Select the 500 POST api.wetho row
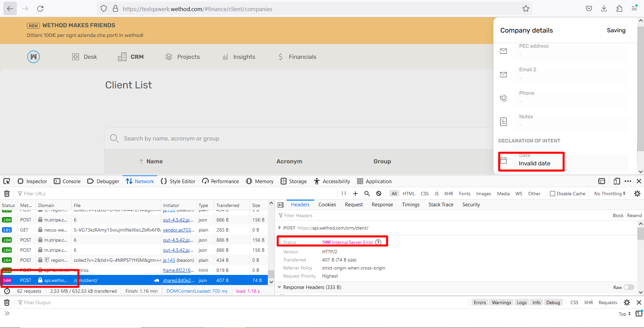The image size is (644, 328). [x=134, y=280]
